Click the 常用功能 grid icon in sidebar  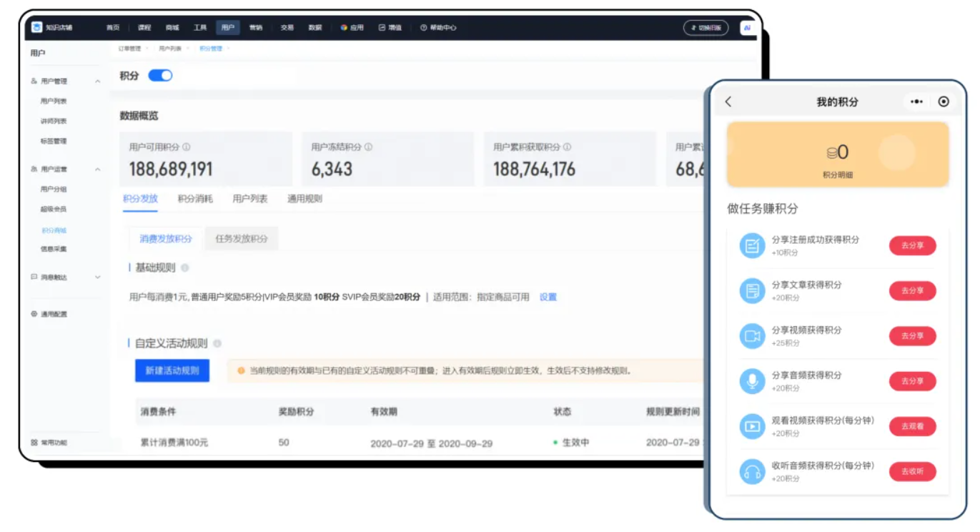pyautogui.click(x=34, y=443)
